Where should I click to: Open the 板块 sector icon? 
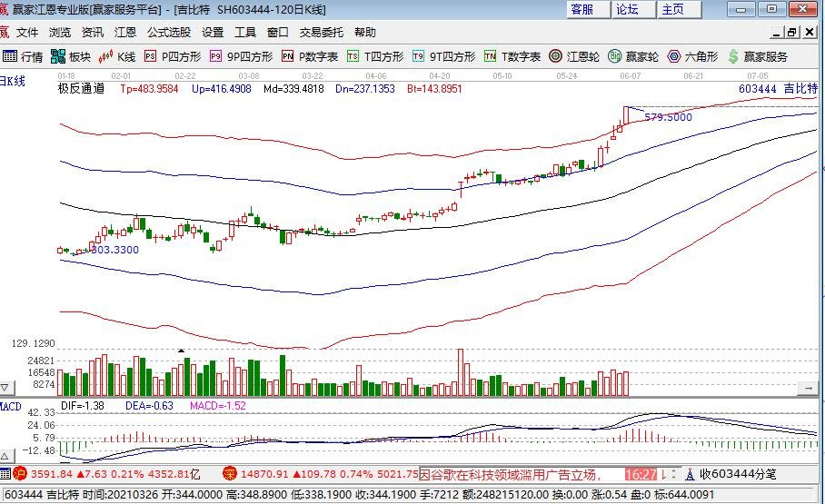(x=58, y=55)
